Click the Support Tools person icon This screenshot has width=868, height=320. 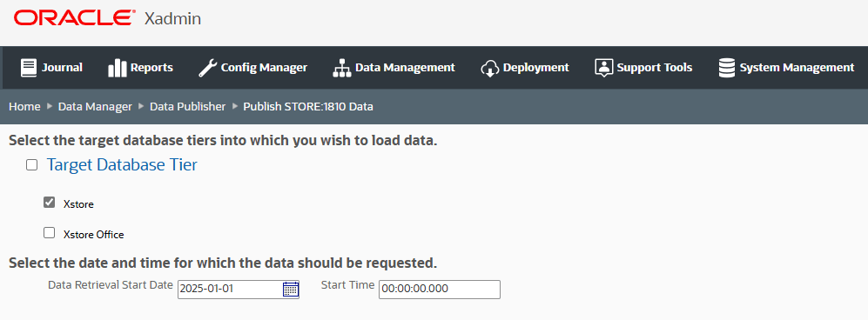click(x=604, y=68)
